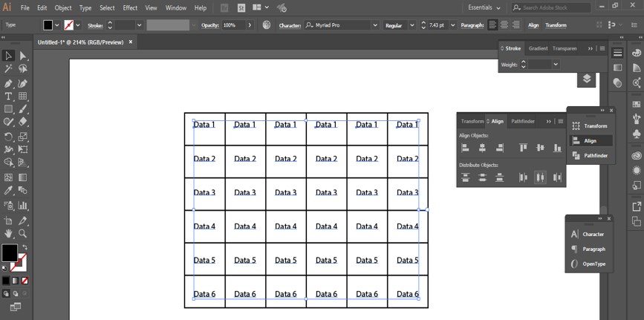Enable Draw Behind mode
Viewport: 644px width, 320px height.
coord(16,293)
